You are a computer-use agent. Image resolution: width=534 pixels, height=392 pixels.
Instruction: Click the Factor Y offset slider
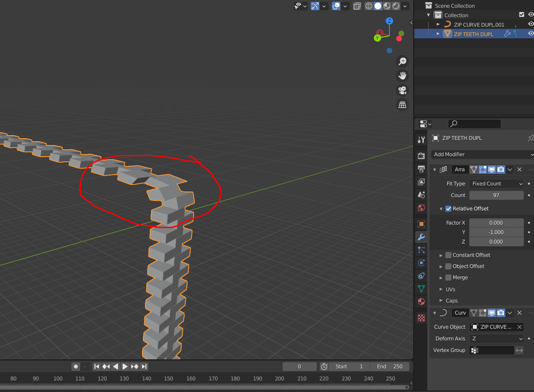coord(497,232)
